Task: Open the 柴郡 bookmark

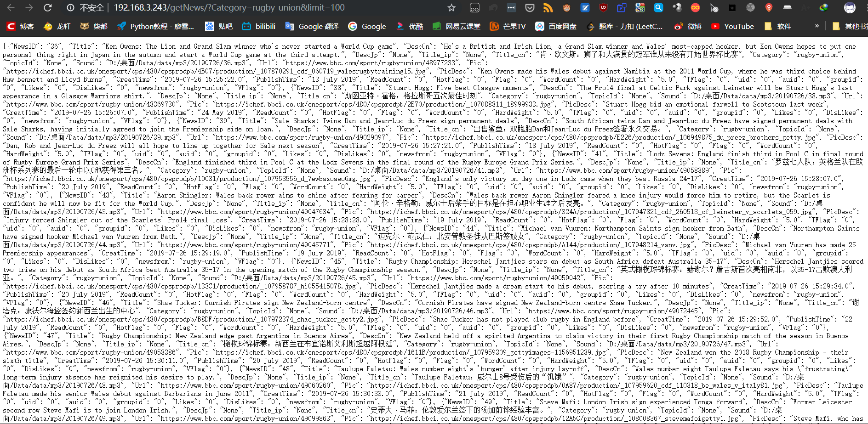Action: [94, 26]
